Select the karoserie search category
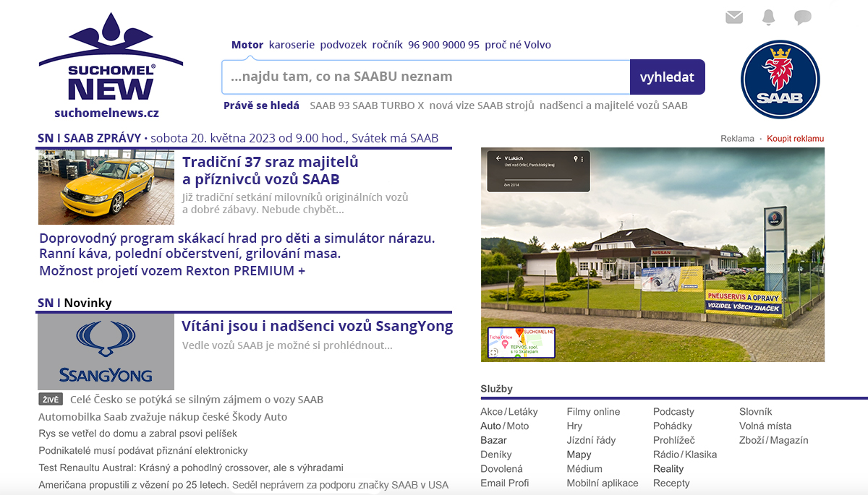 292,45
